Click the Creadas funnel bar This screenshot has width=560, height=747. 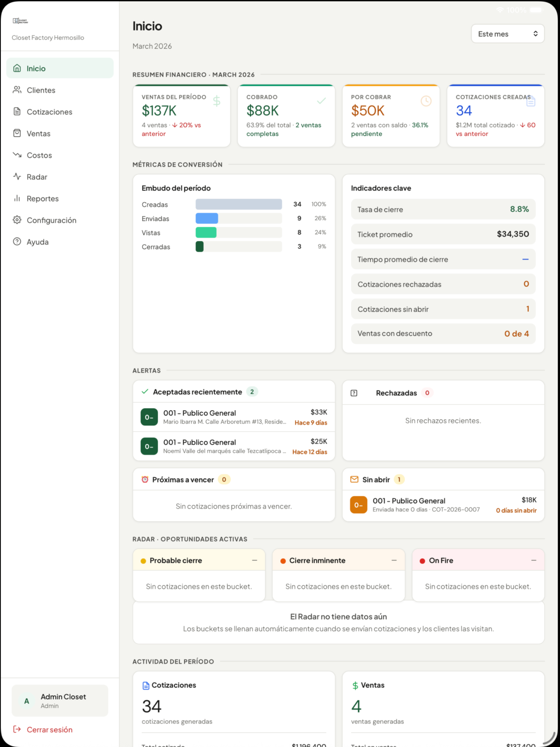coord(239,204)
